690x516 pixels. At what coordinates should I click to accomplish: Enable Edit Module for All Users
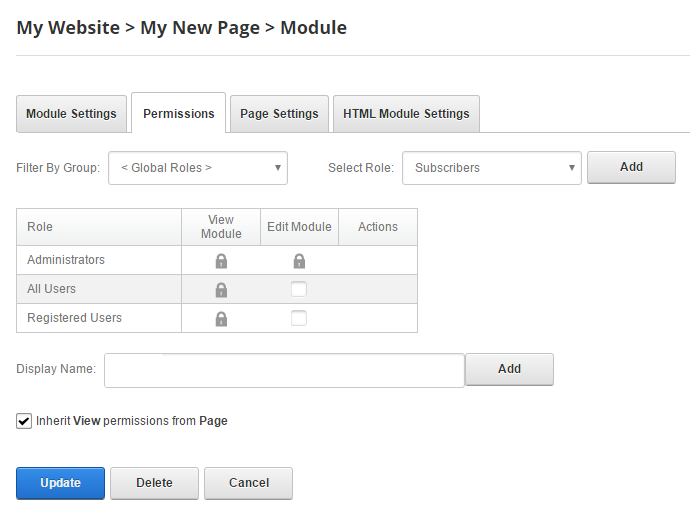tap(299, 290)
